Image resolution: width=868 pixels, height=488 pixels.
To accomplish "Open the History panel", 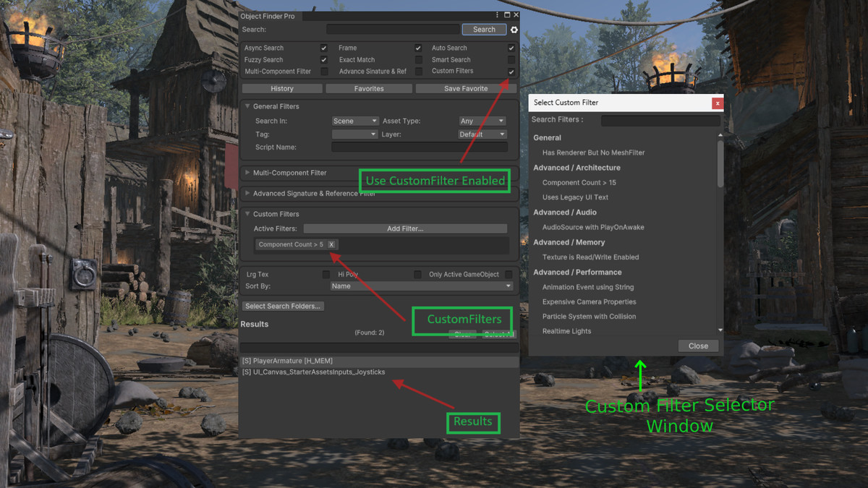I will (x=282, y=87).
